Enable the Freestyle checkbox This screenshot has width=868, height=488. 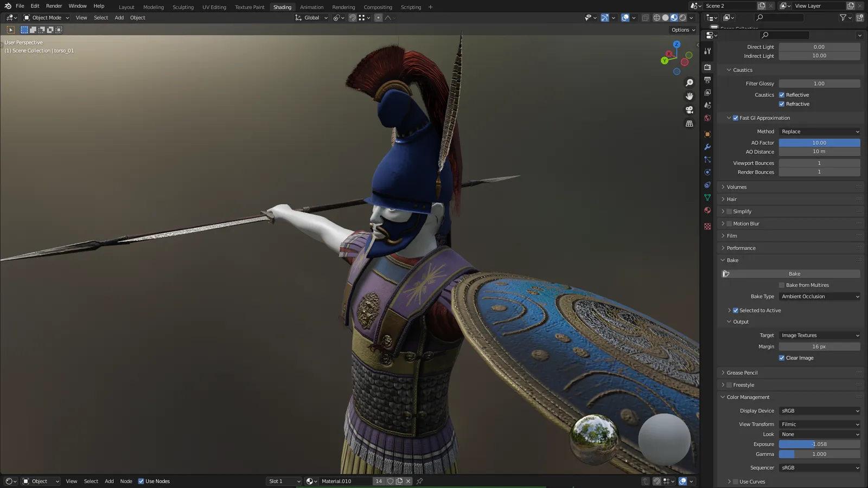pos(729,385)
